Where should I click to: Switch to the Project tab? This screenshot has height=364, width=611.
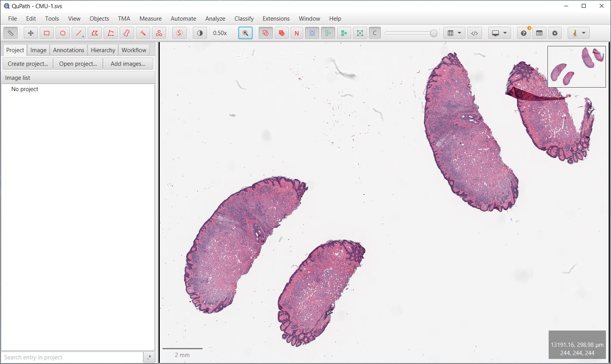coord(15,50)
